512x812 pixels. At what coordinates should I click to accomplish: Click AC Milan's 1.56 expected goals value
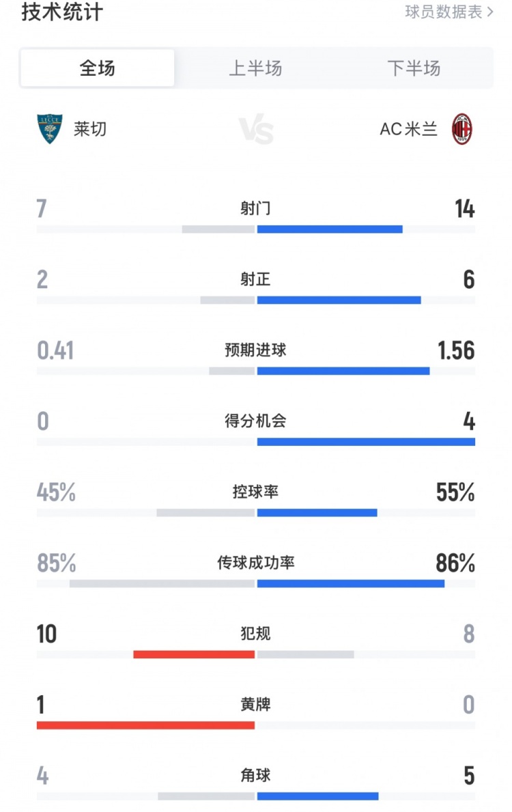(x=455, y=350)
